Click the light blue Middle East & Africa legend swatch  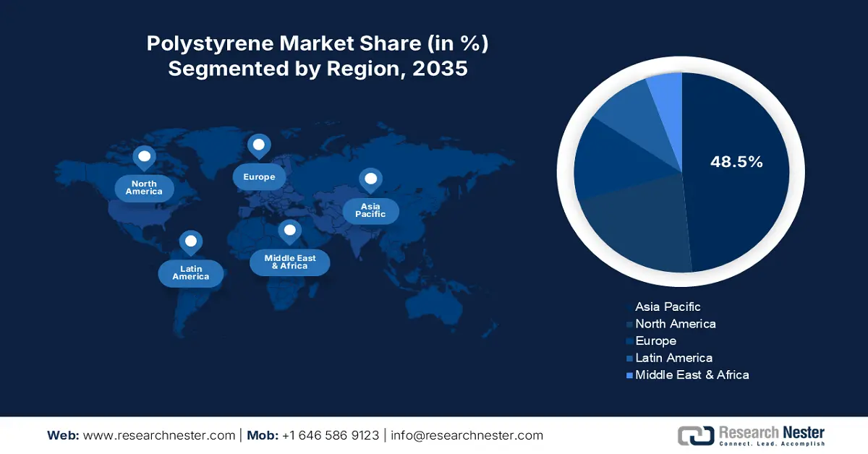[x=629, y=375]
